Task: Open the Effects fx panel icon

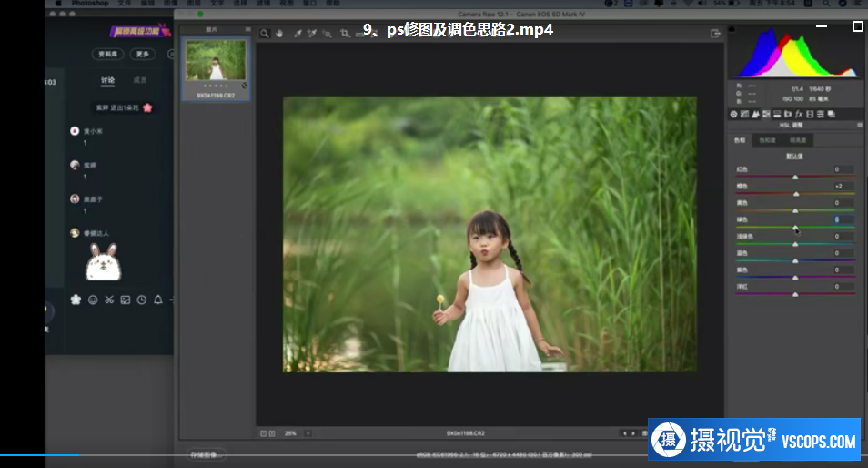Action: tap(799, 114)
